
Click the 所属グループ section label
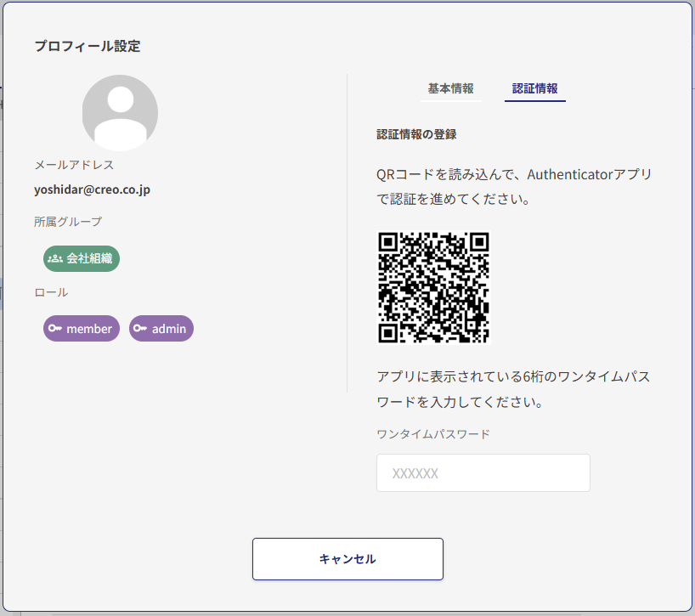(x=68, y=222)
